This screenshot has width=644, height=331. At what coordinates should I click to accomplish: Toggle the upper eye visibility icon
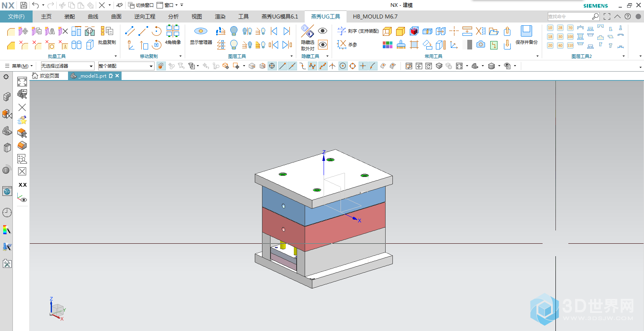[x=322, y=31]
